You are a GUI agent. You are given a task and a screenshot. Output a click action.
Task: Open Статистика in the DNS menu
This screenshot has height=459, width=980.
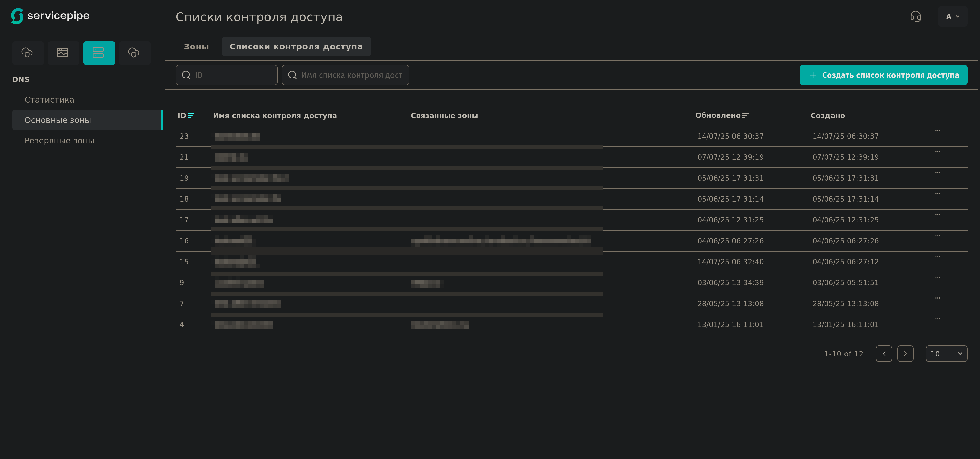click(50, 100)
